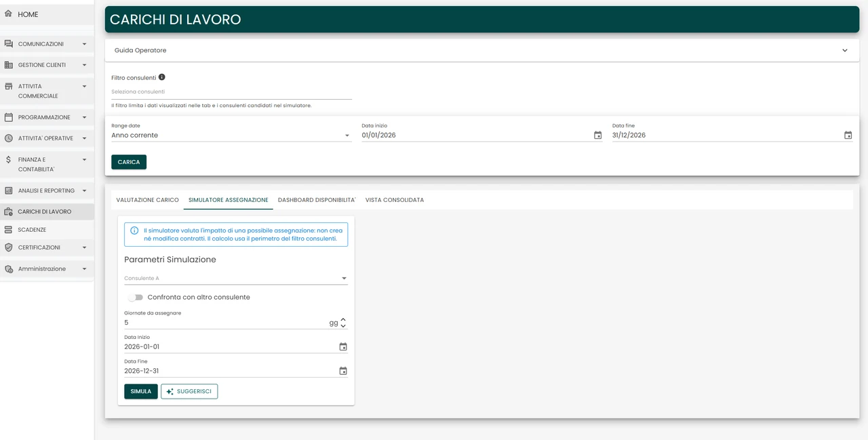
Task: Click the Amministrazione sidebar icon
Action: point(8,269)
